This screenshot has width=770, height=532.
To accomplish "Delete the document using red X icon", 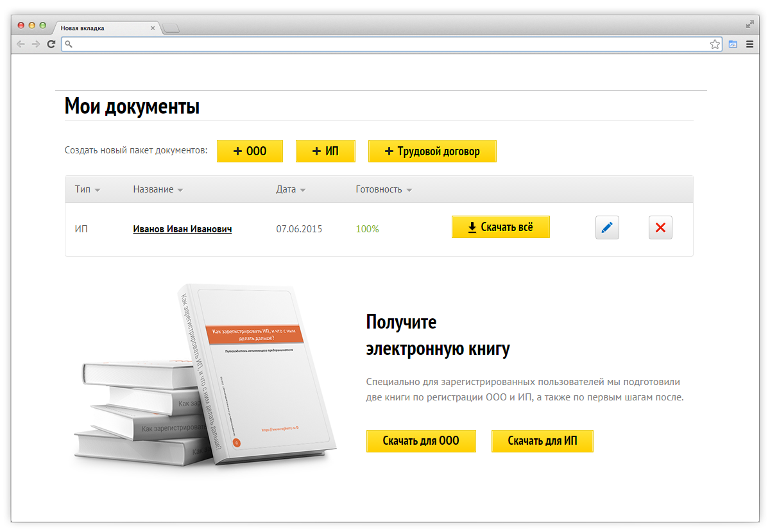I will coord(660,228).
